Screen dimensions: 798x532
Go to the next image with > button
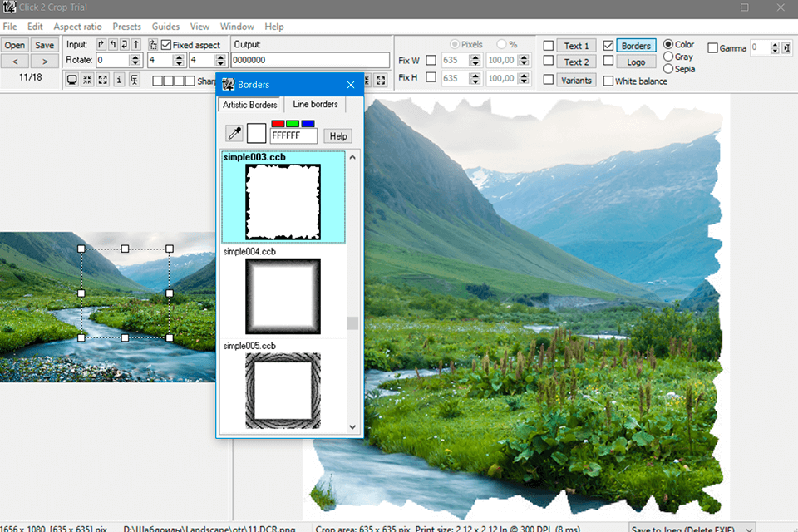point(44,61)
